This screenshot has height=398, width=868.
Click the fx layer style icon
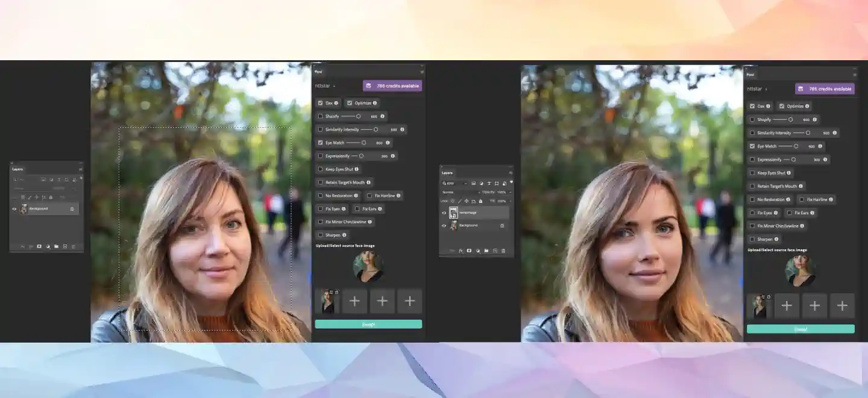click(461, 251)
